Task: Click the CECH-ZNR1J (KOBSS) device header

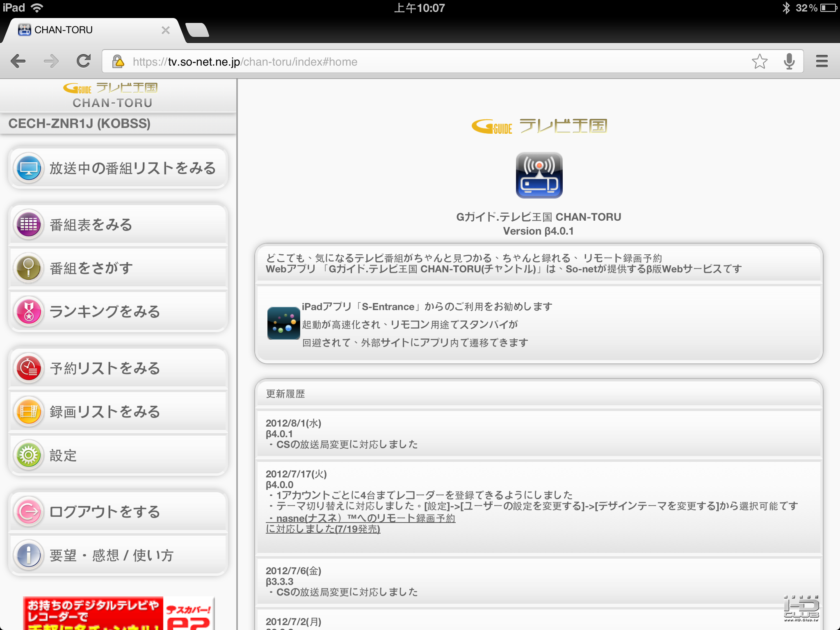Action: [118, 123]
